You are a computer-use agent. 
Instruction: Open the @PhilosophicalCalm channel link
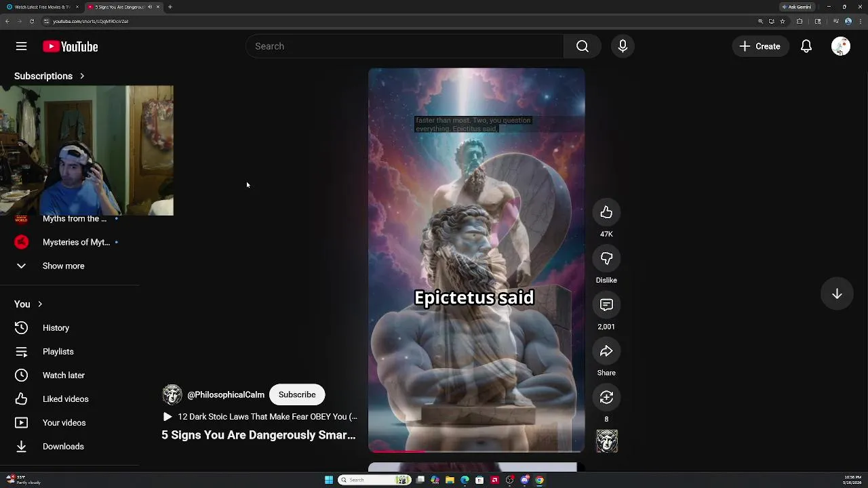click(226, 394)
